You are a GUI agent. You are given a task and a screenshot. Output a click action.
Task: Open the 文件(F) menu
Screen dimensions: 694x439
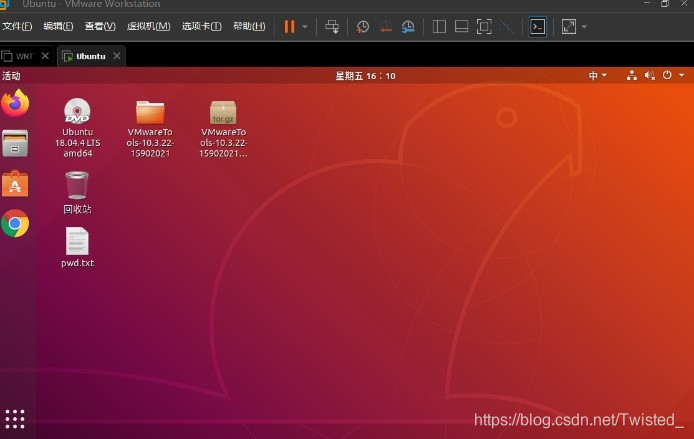(x=17, y=26)
